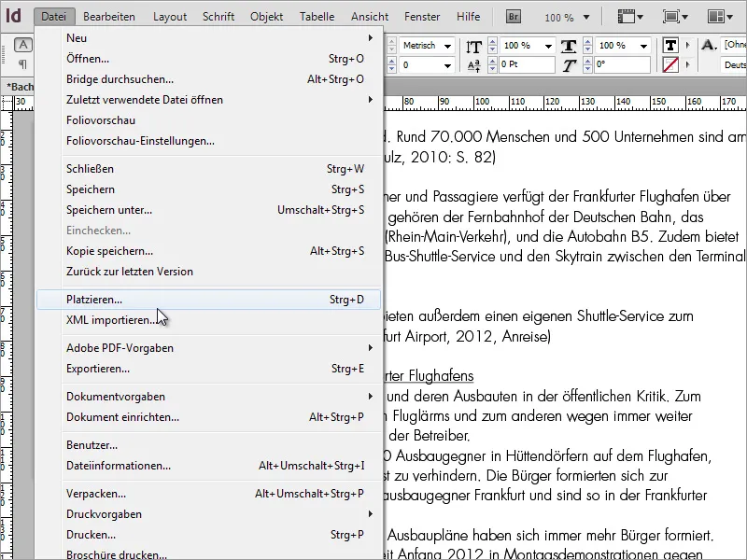Choose Verpacken... menu entry
The height and width of the screenshot is (560, 747).
[208, 494]
